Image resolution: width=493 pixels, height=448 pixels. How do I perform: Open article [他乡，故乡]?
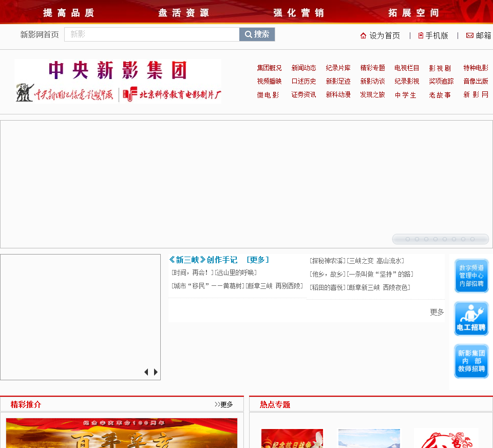pyautogui.click(x=328, y=274)
